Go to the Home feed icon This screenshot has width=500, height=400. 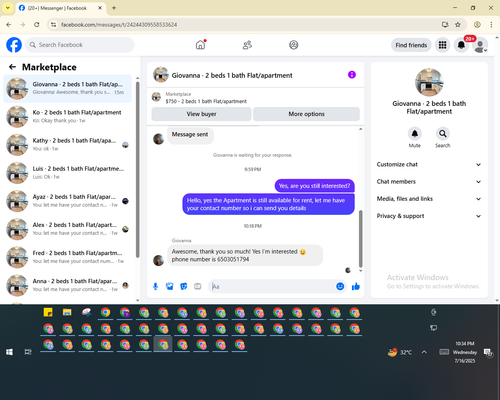tap(200, 45)
